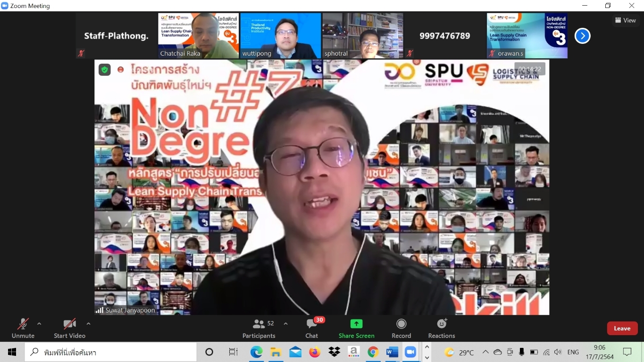This screenshot has width=644, height=362.
Task: Open the Chat panel with 30 unread
Action: click(312, 328)
